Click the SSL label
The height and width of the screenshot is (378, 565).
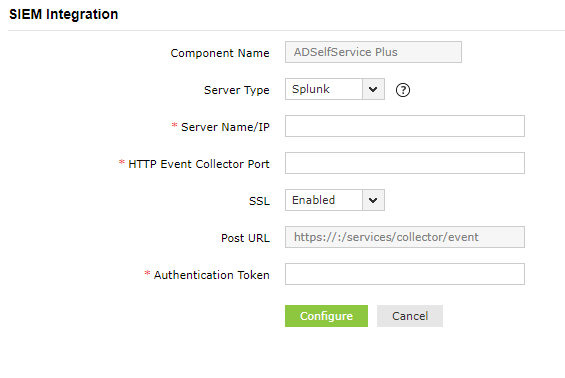click(x=259, y=201)
